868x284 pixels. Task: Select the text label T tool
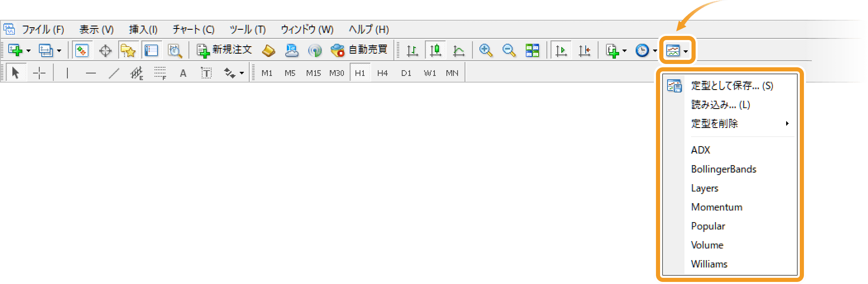click(206, 73)
